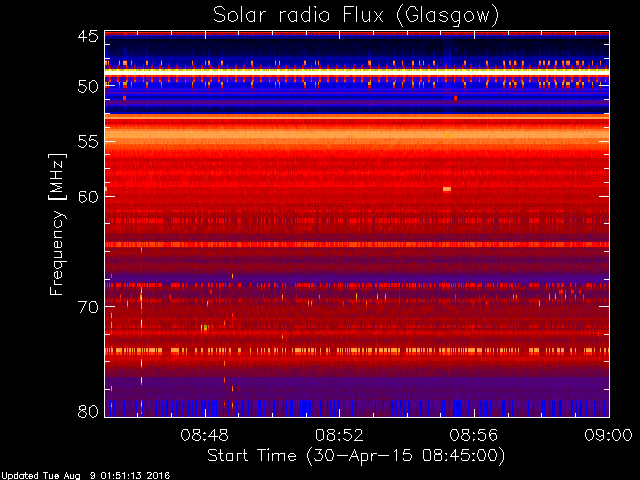Click the 55 frequency tick label

[88, 142]
